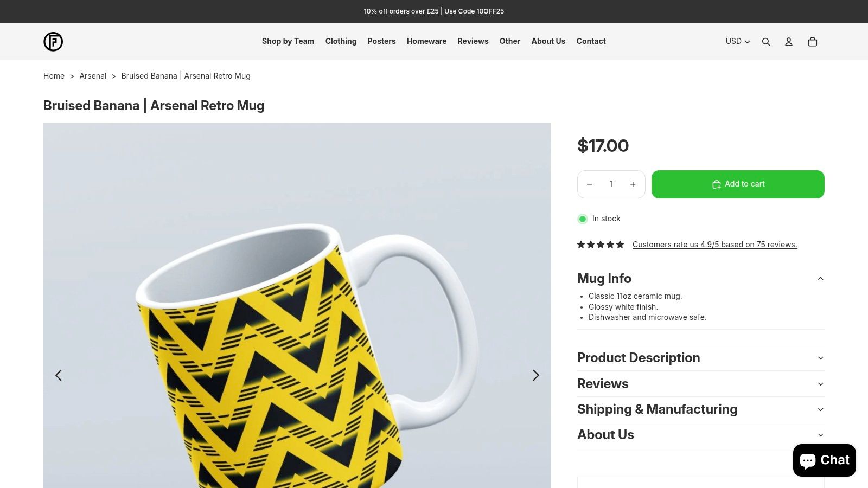Open the search icon in header
868x488 pixels.
pos(766,42)
